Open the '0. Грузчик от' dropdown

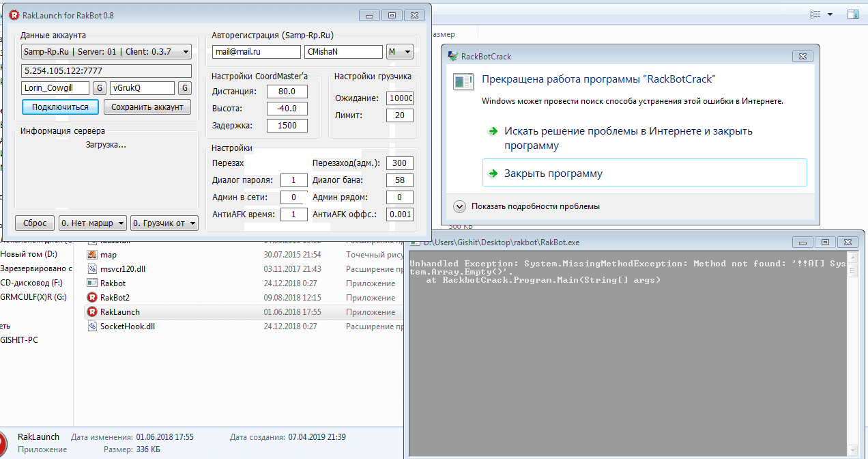[x=164, y=223]
